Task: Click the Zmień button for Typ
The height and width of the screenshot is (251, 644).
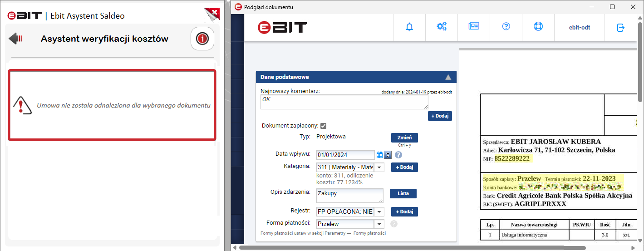Action: (x=404, y=138)
